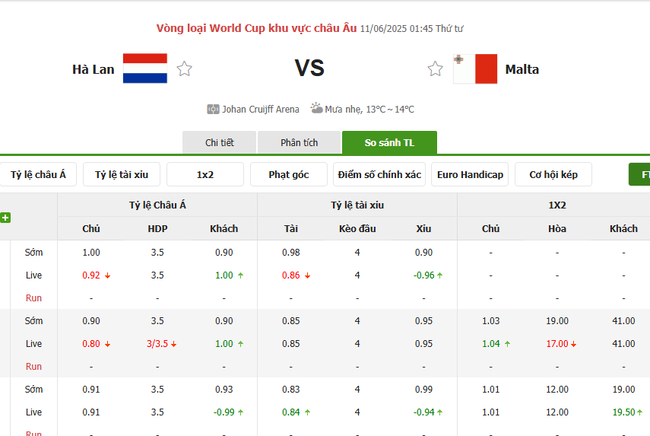Screen dimensions: 650x436
Task: Star the Malta team as favorite
Action: [435, 69]
